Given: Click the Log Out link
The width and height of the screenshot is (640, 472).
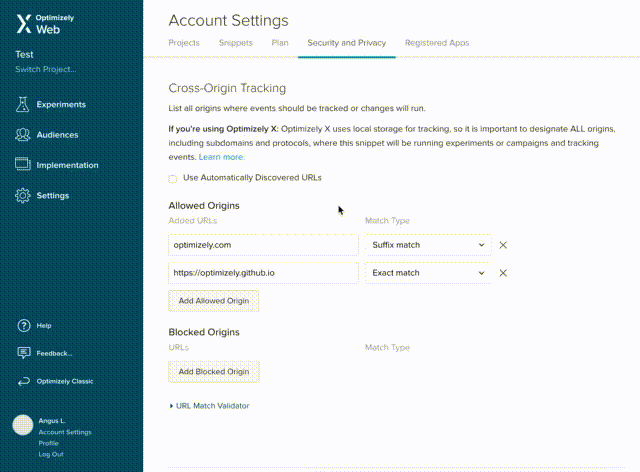Looking at the screenshot, I should click(51, 454).
